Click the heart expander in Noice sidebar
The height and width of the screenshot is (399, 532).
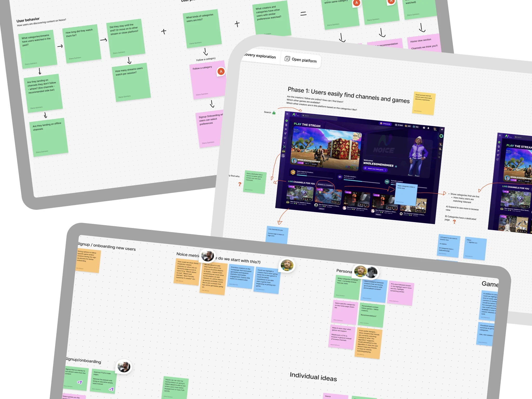tap(284, 143)
